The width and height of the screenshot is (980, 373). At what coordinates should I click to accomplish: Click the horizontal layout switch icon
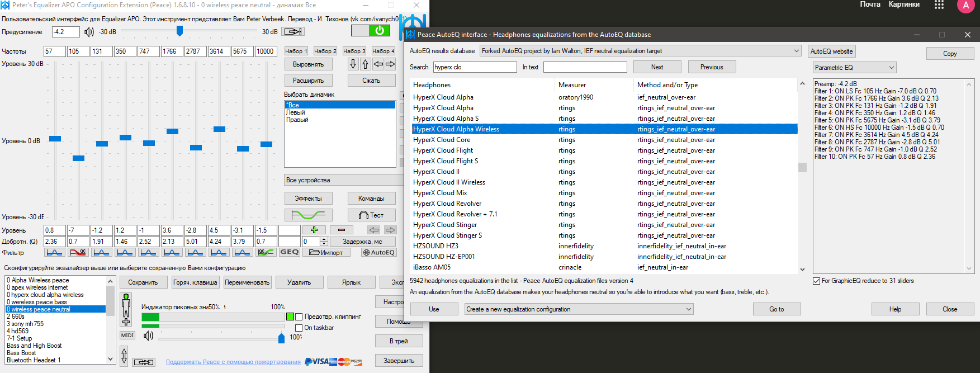pyautogui.click(x=144, y=362)
